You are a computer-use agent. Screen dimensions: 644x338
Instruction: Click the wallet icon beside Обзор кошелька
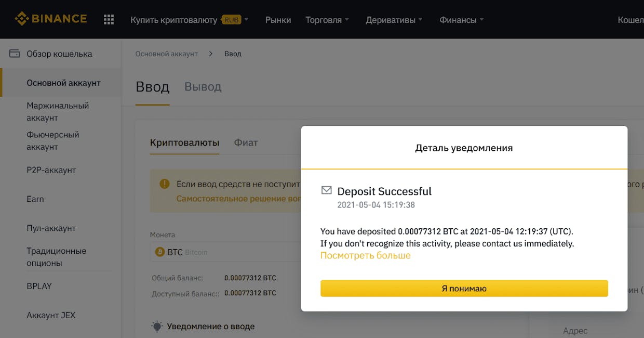click(x=15, y=54)
